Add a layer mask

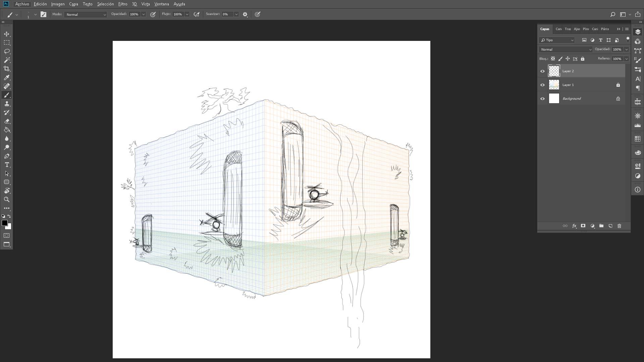tap(583, 226)
